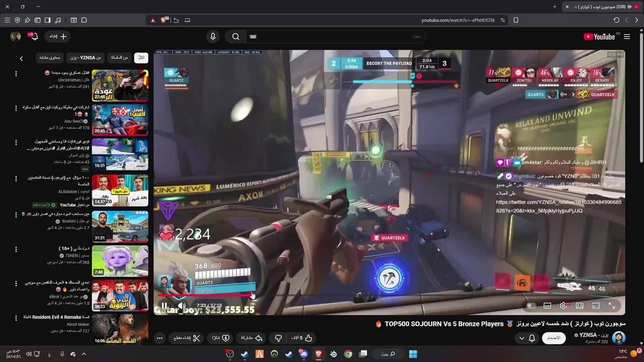Start voice search with the microphone icon
This screenshot has height=362, width=644.
click(213, 36)
